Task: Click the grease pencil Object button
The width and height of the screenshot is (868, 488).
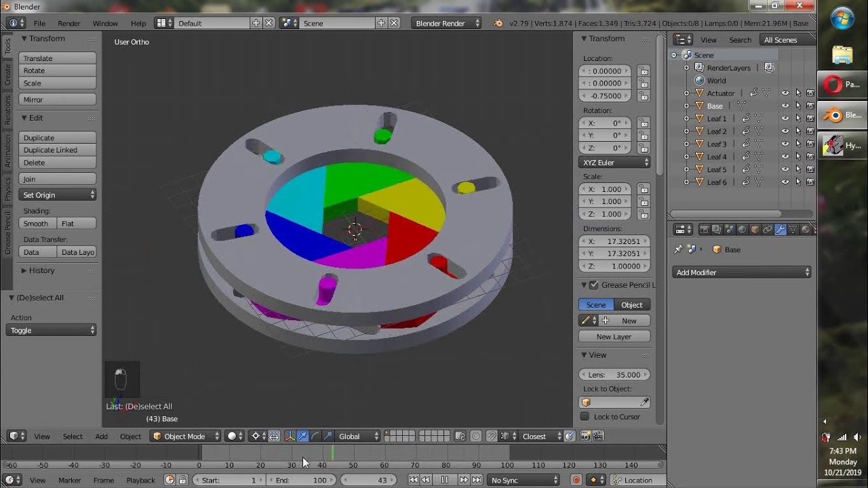Action: point(632,305)
